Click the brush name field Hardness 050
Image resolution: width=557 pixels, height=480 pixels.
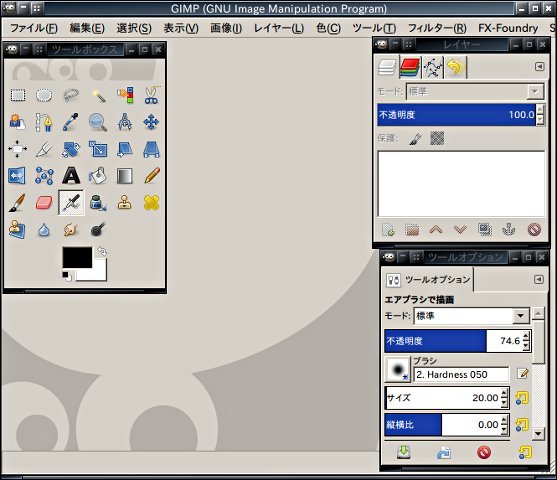(461, 374)
